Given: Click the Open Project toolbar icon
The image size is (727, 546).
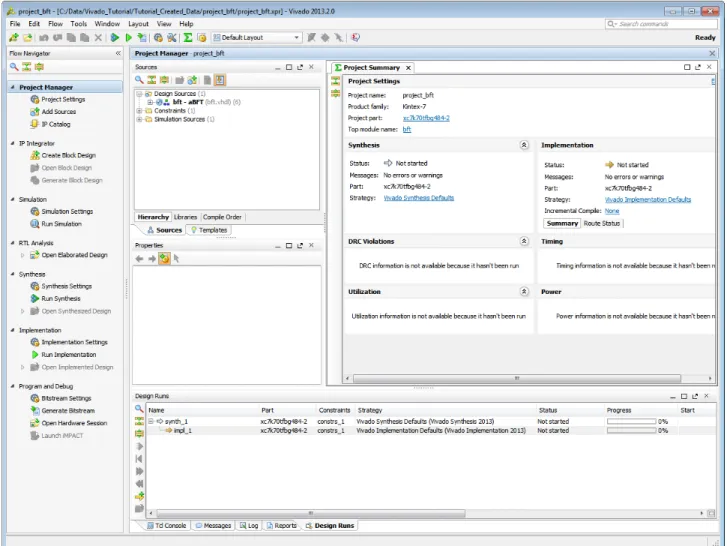Looking at the screenshot, I should click(x=28, y=38).
